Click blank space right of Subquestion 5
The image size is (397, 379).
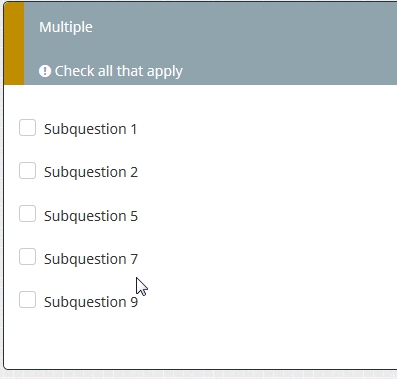point(267,215)
